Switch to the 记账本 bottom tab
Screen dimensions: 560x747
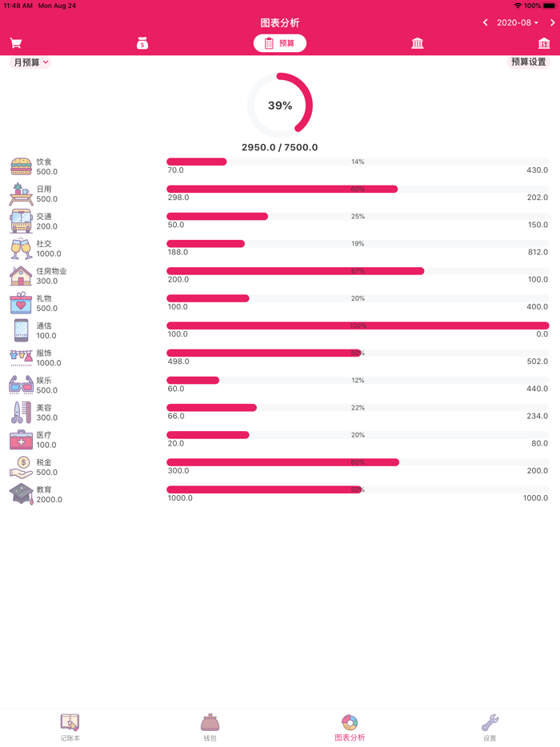coord(70,727)
